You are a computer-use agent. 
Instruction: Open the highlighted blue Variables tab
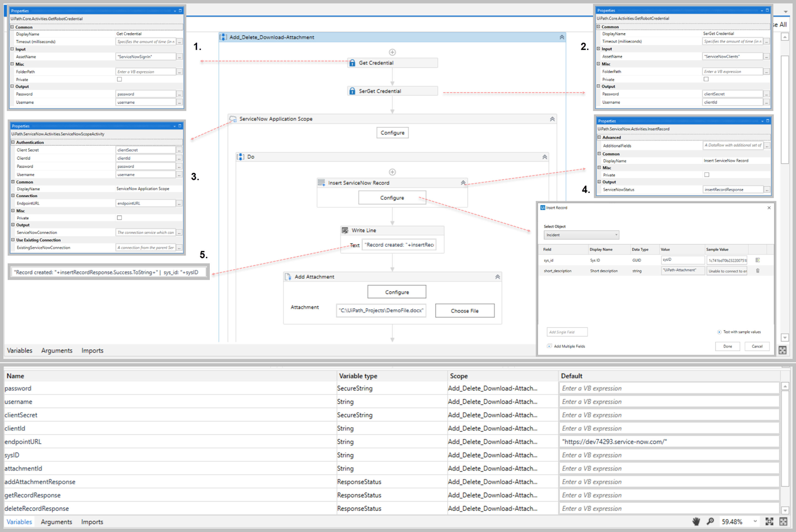(19, 522)
